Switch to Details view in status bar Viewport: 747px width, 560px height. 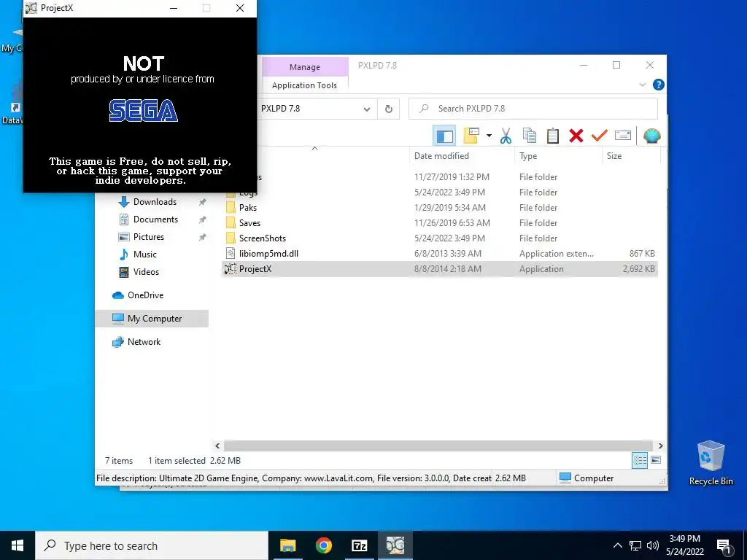[x=640, y=460]
